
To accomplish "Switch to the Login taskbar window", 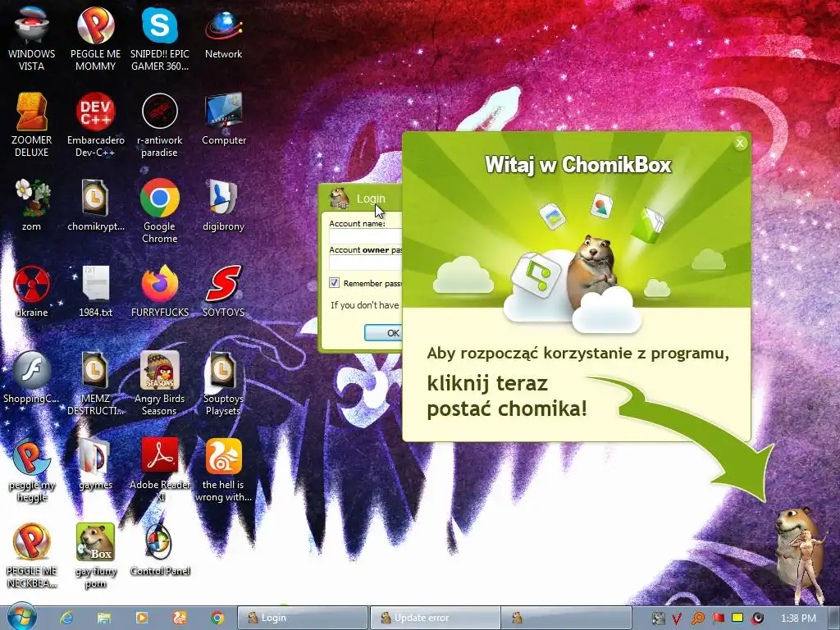I will tap(303, 618).
